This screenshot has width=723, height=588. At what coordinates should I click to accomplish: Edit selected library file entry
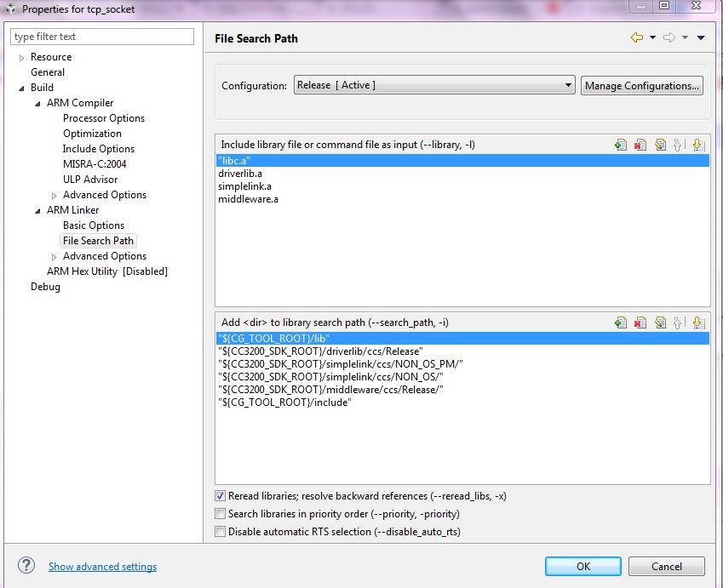coord(660,145)
